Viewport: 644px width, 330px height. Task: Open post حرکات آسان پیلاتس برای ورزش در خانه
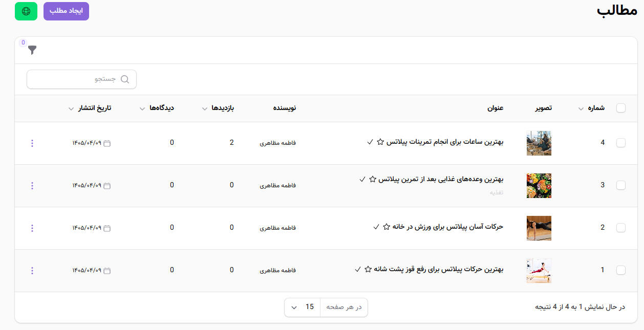click(x=448, y=227)
